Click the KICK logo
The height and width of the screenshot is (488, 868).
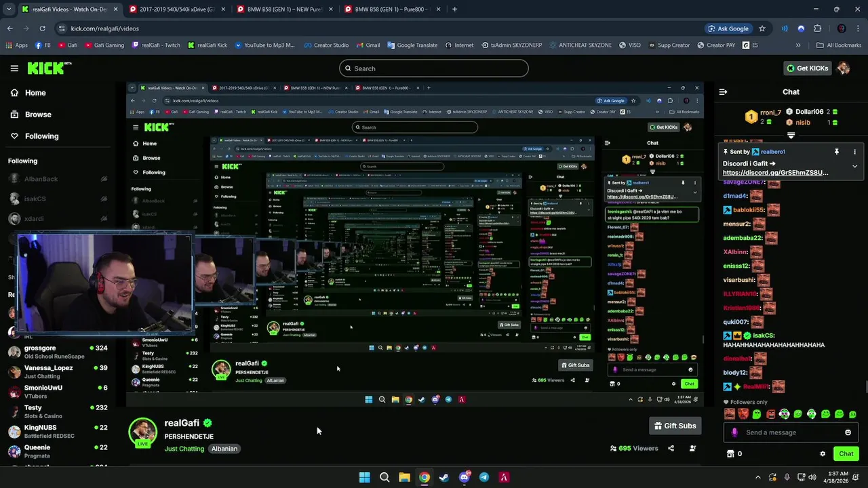tap(50, 68)
